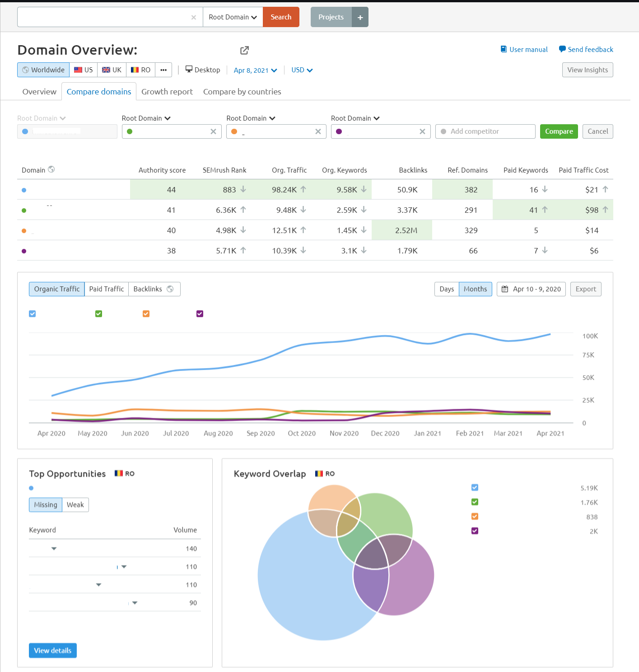This screenshot has width=639, height=672.
Task: Toggle the purple domain checkbox in chart legend
Action: 200,314
